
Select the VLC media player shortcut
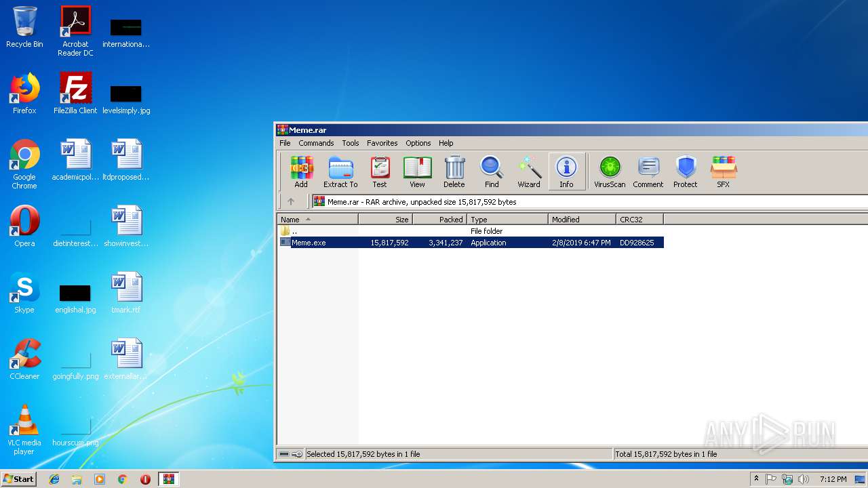(24, 430)
